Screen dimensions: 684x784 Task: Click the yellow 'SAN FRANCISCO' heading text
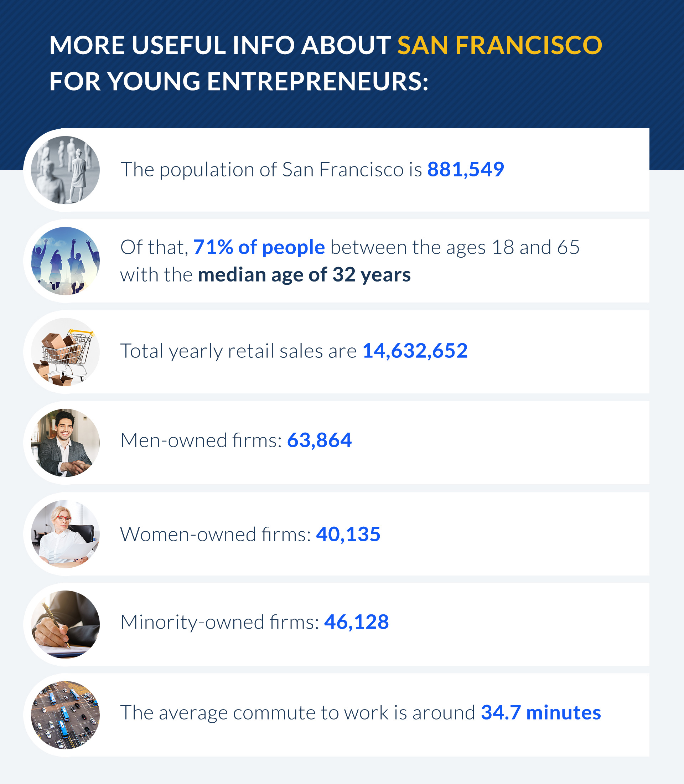499,45
